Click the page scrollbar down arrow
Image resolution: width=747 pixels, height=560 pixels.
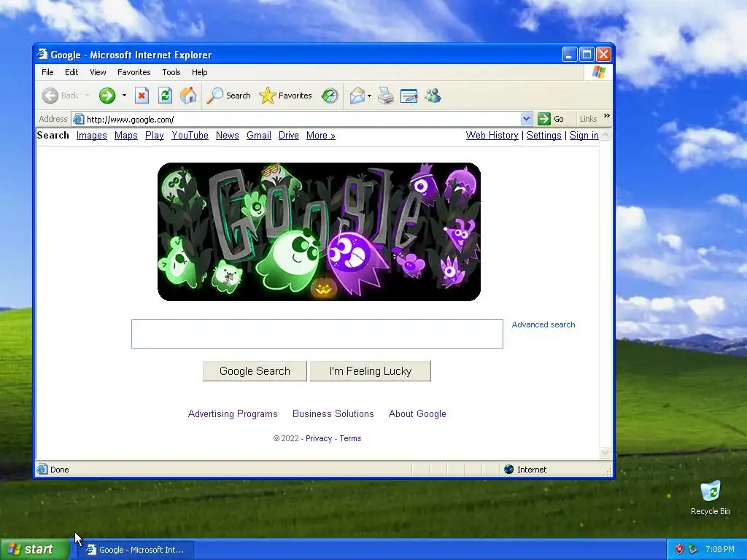(605, 452)
